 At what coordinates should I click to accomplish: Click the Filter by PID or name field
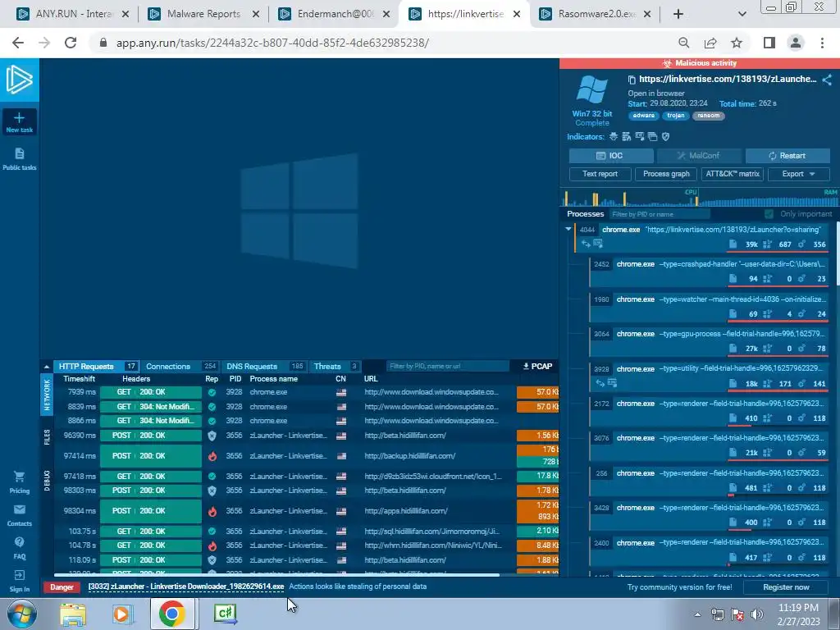click(660, 214)
